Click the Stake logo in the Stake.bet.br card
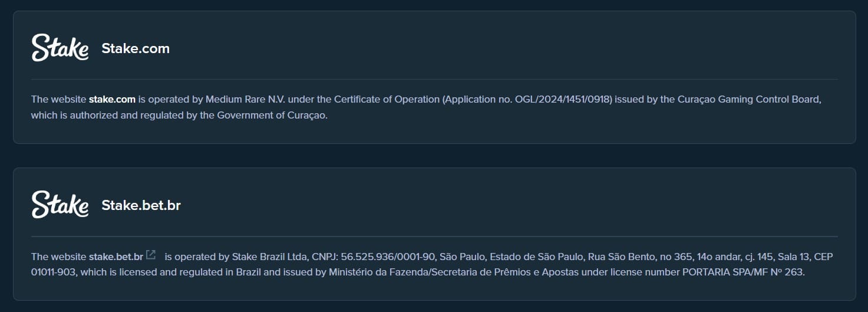 tap(60, 205)
